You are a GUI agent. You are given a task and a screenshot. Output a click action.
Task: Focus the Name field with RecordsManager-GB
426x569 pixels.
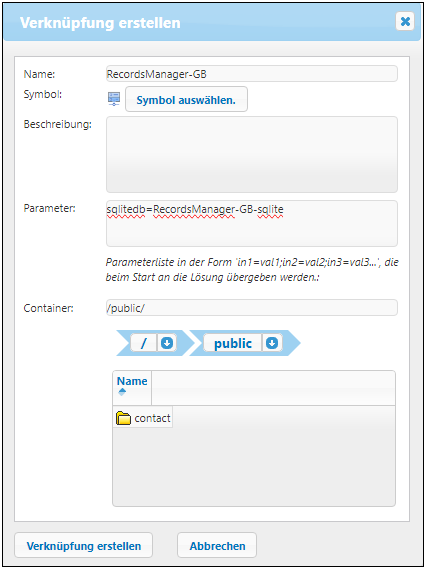[252, 74]
